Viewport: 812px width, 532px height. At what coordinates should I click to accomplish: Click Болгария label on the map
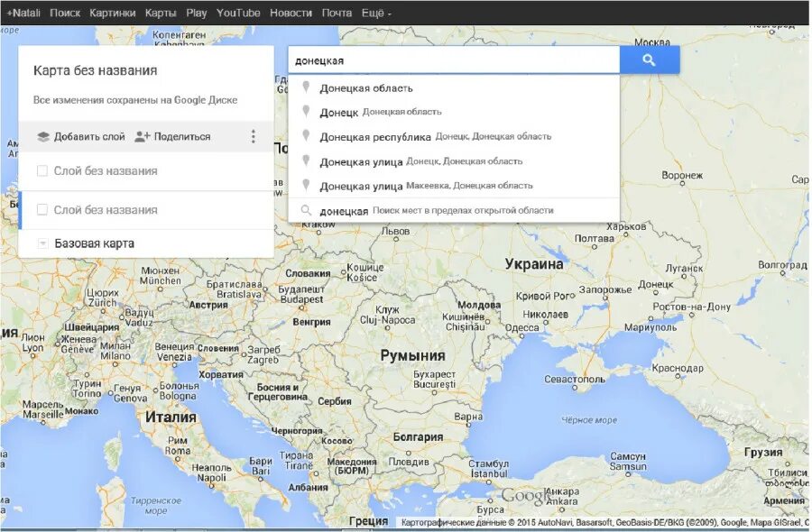click(x=418, y=437)
